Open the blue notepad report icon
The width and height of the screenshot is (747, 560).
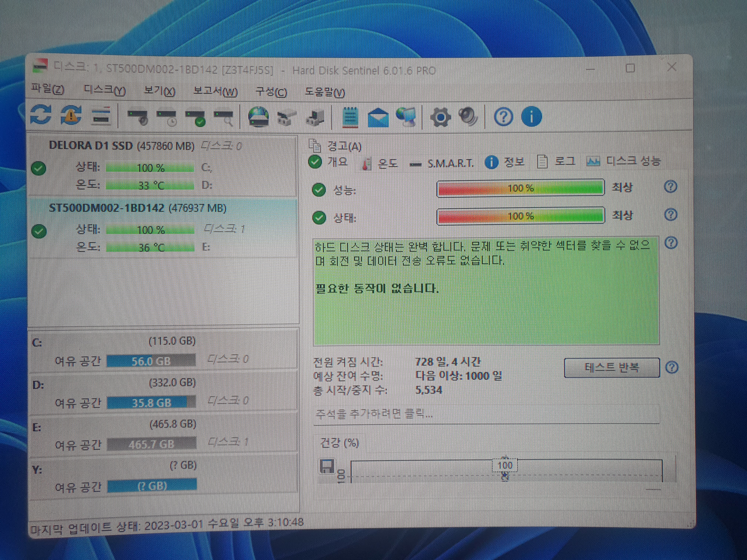pos(350,117)
